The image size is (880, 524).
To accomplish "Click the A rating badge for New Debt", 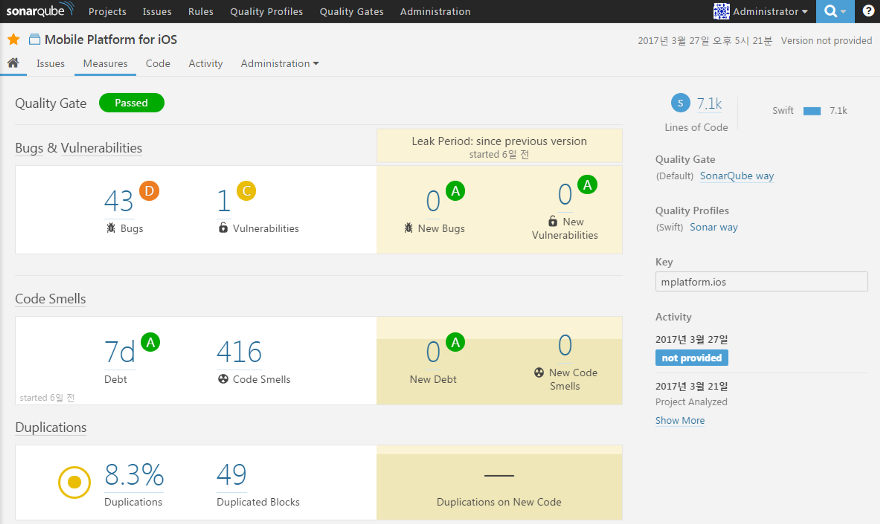I will pos(456,342).
